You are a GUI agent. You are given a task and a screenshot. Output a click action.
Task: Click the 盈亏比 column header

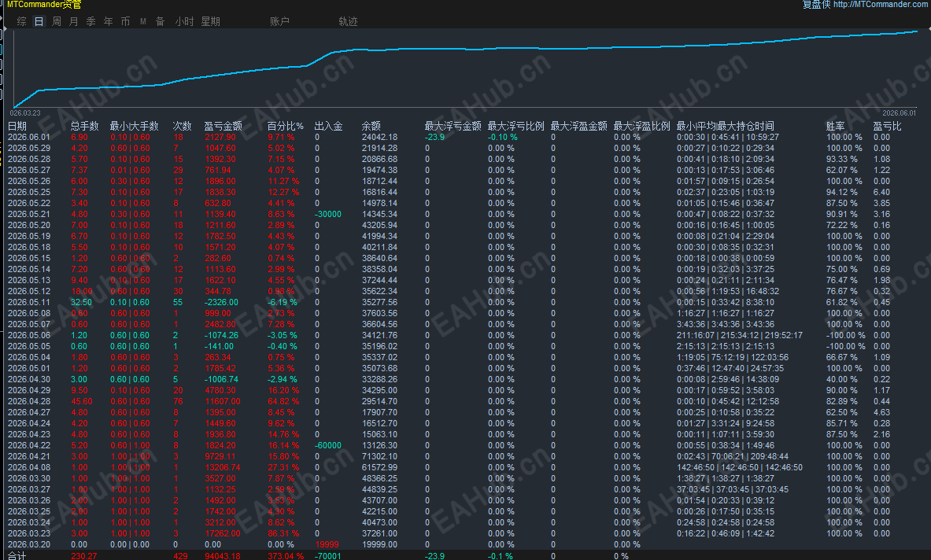pos(887,126)
